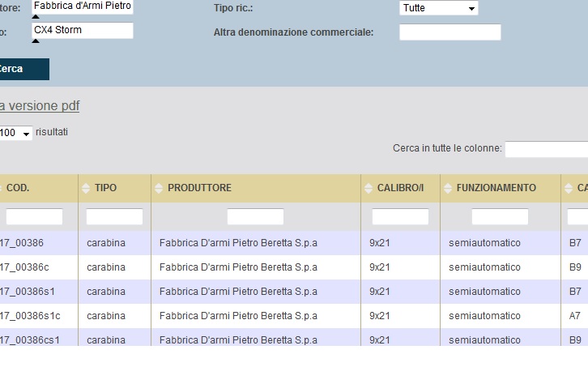Click the PRODUTTORE column filter box
The height and width of the screenshot is (367, 588).
[x=255, y=216]
